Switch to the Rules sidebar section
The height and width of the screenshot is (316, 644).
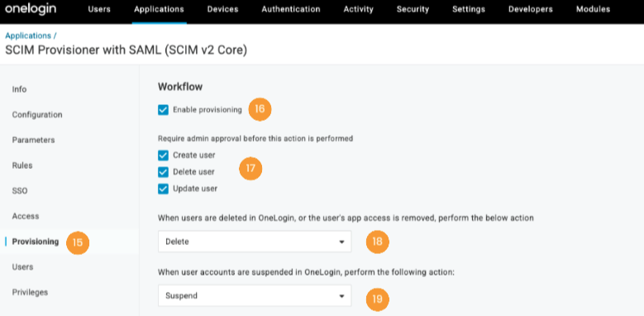click(x=22, y=165)
